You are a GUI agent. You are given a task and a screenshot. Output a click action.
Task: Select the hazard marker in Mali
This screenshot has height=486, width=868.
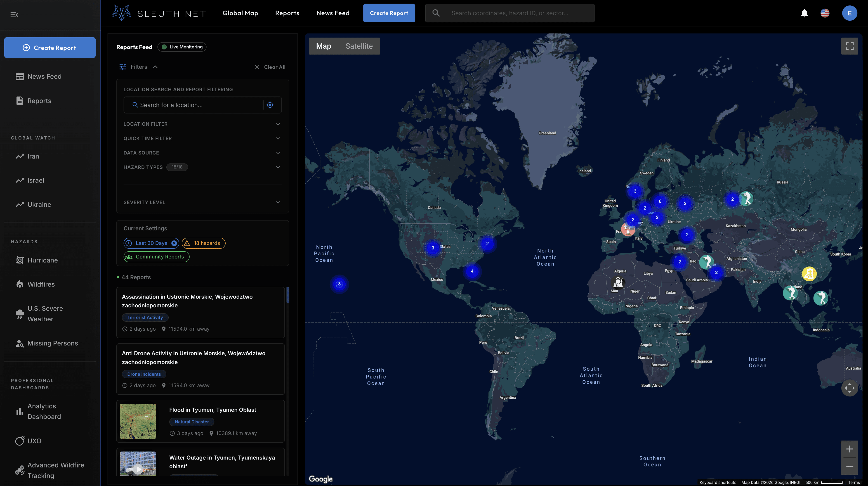click(x=618, y=282)
